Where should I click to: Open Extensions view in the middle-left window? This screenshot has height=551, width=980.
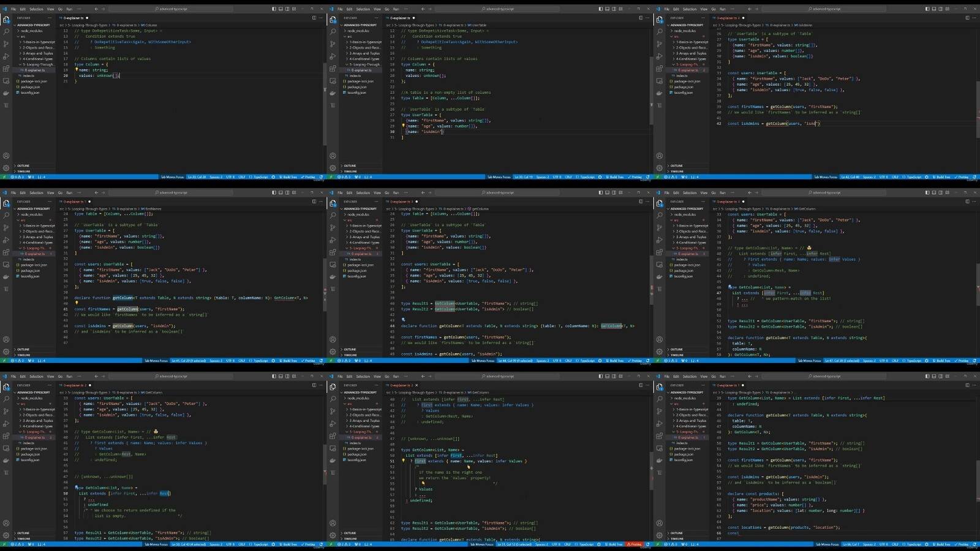(6, 252)
